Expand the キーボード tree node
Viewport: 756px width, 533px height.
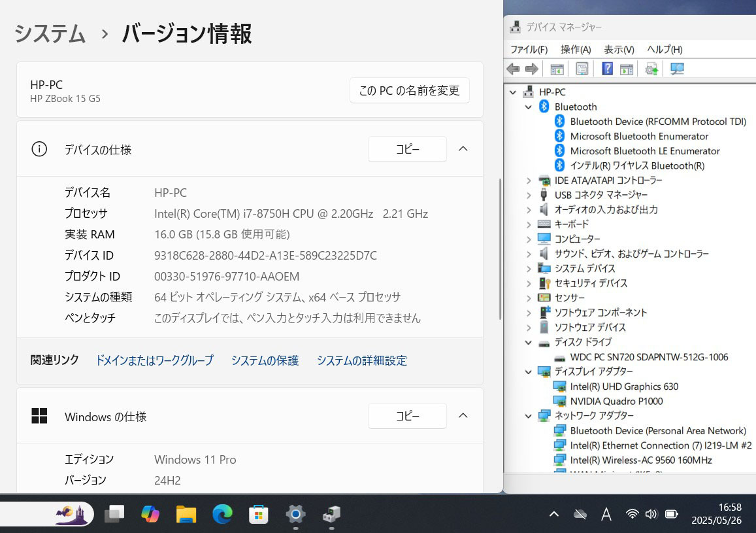[529, 224]
